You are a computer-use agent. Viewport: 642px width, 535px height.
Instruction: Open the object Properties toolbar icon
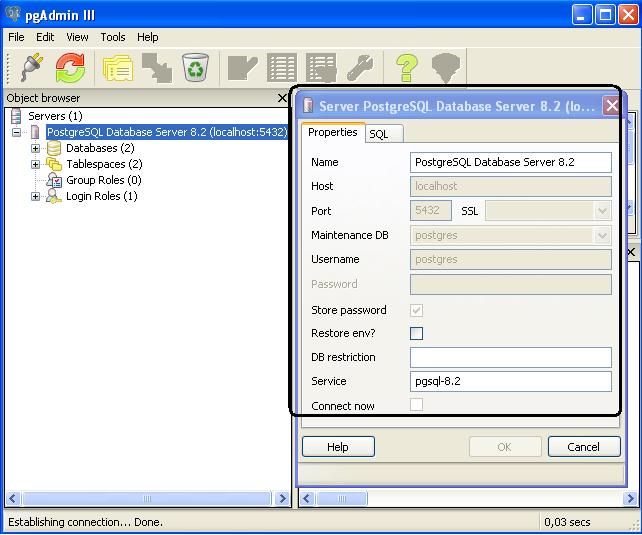(118, 68)
